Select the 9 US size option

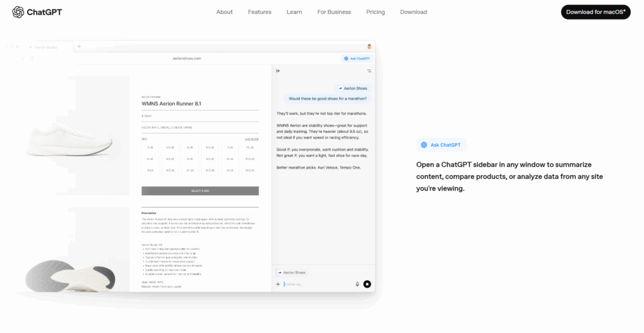pyautogui.click(x=190, y=159)
